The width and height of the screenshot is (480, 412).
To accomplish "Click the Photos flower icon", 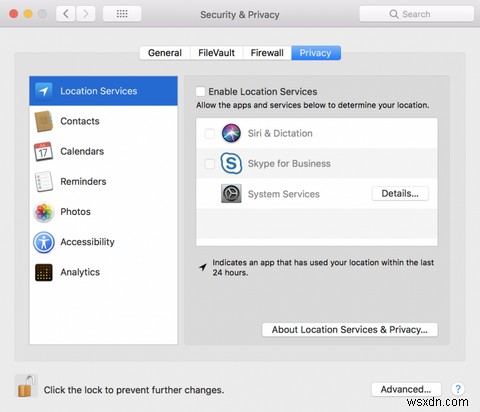I will pos(44,212).
